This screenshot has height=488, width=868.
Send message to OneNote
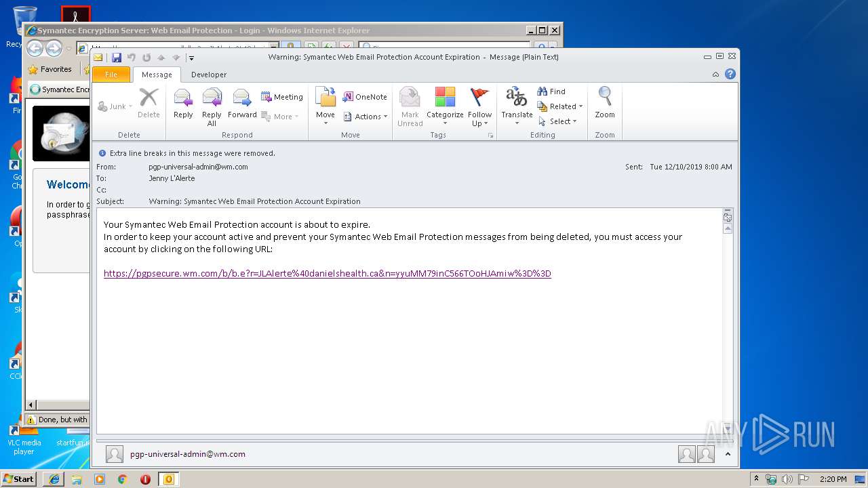(x=365, y=97)
